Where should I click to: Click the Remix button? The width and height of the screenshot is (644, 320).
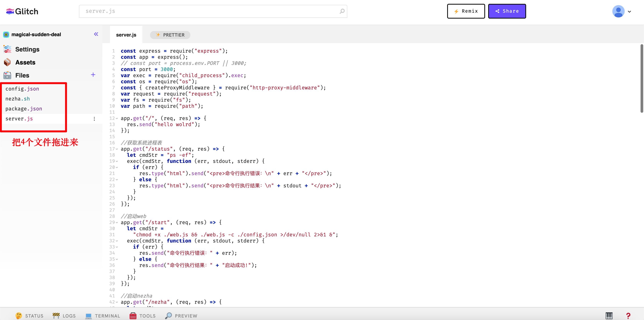click(x=466, y=11)
